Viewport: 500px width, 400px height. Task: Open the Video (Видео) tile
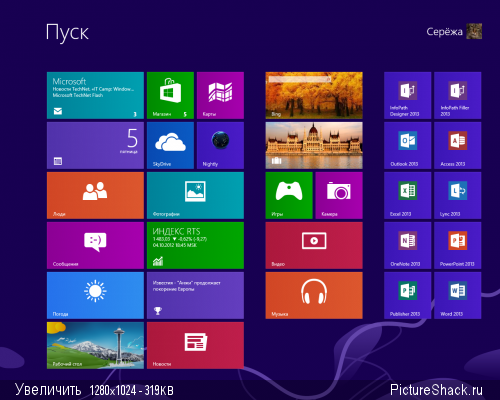314,245
